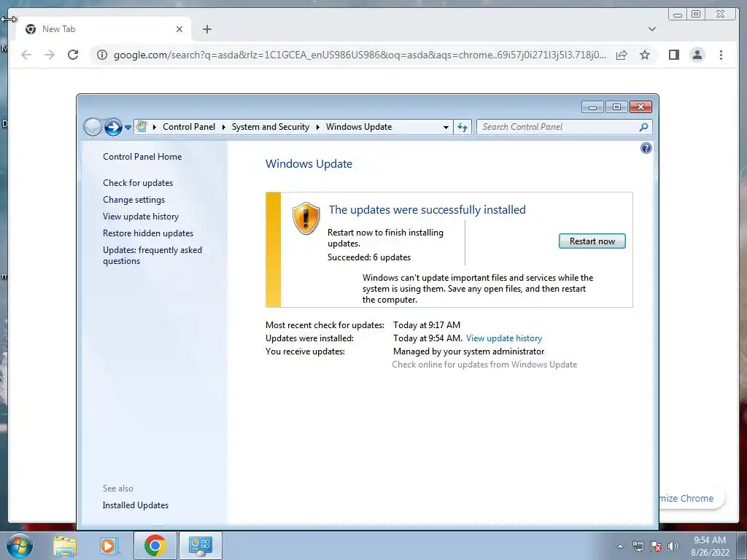Click the forward arrow in Control Panel window
The image size is (747, 560).
[113, 127]
